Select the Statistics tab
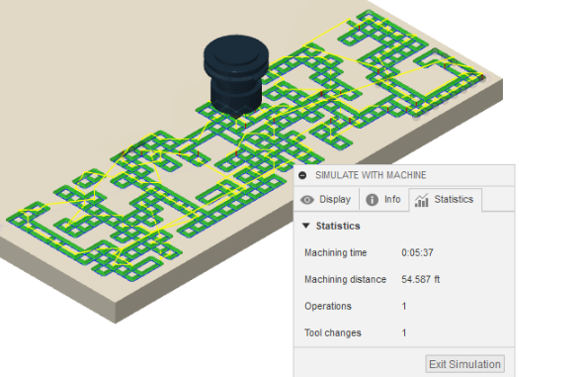 (x=445, y=200)
